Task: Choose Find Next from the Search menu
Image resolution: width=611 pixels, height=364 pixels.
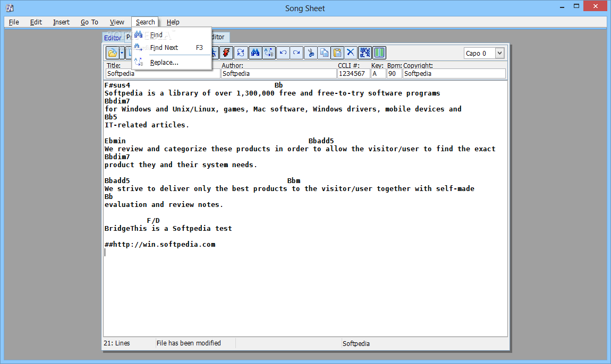Action: click(x=172, y=48)
